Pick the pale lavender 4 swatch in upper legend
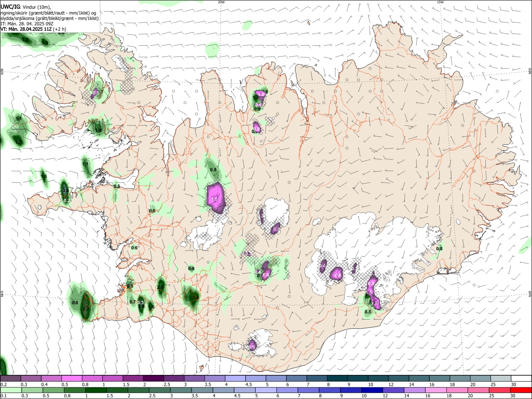Viewport: 532px width, 399px height. (235, 378)
